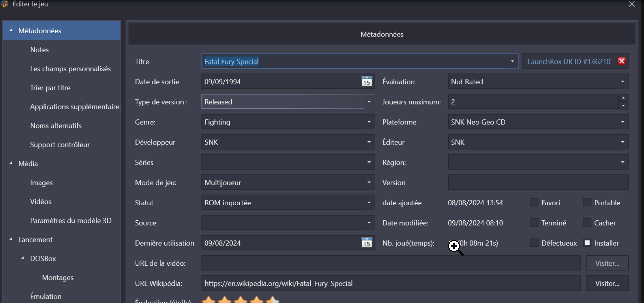Open Notes in the sidebar
This screenshot has height=303, width=644.
point(39,50)
